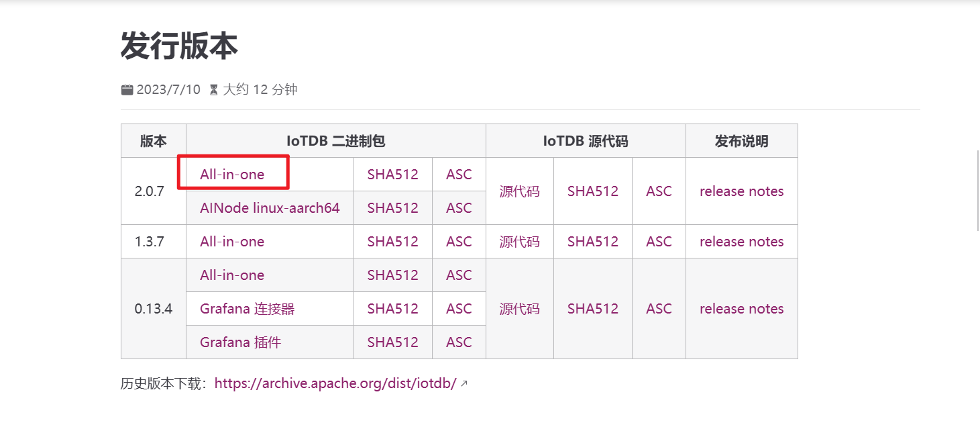View release notes for version 0.13.4

click(741, 309)
